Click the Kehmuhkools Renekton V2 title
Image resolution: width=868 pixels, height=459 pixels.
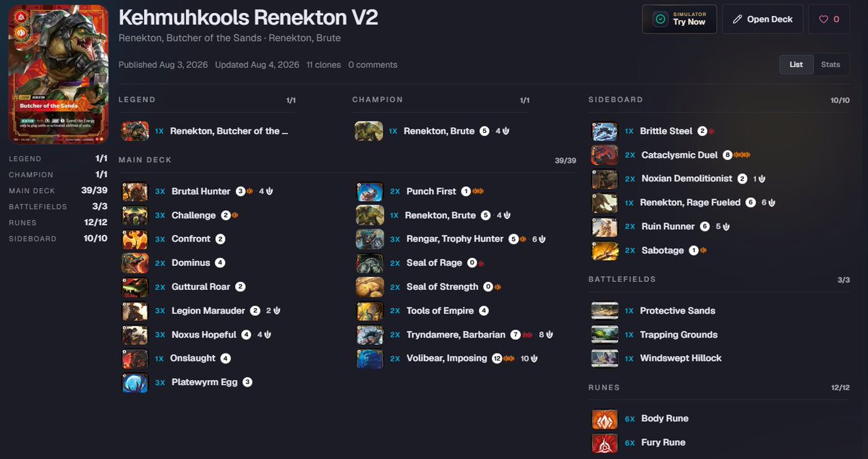(x=248, y=17)
